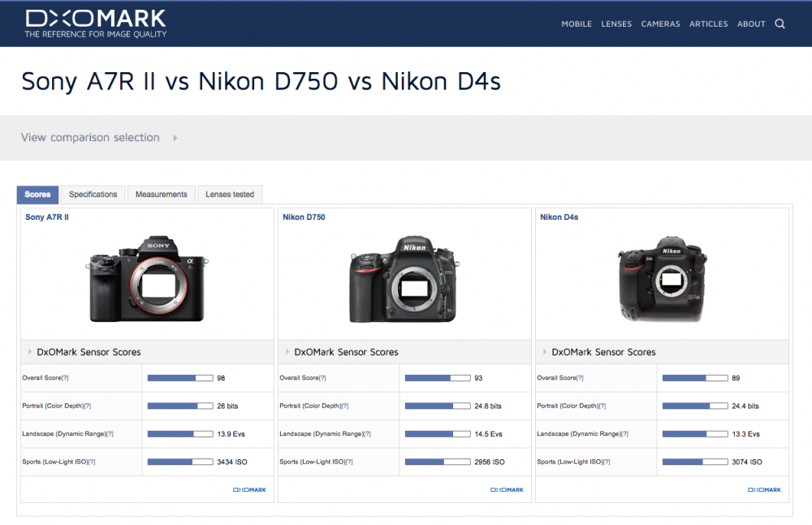Viewport: 812px width, 525px height.
Task: Collapse DxOMark Sensor Scores for Nikon D4s
Action: coord(544,352)
